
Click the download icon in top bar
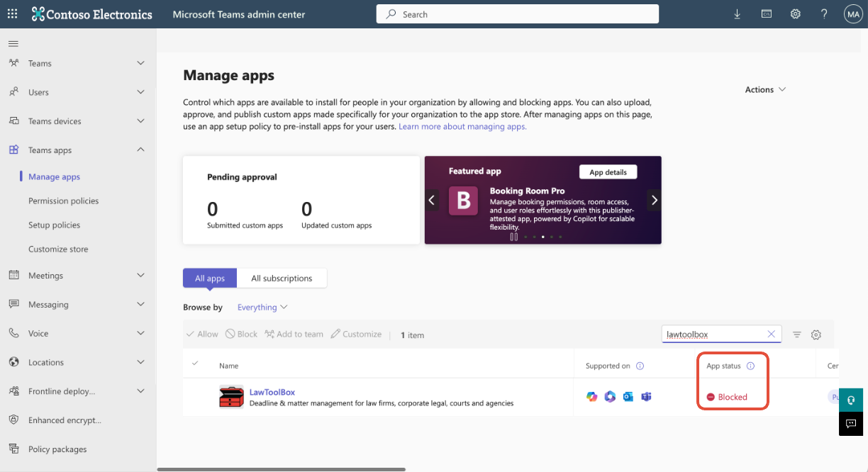pos(737,14)
